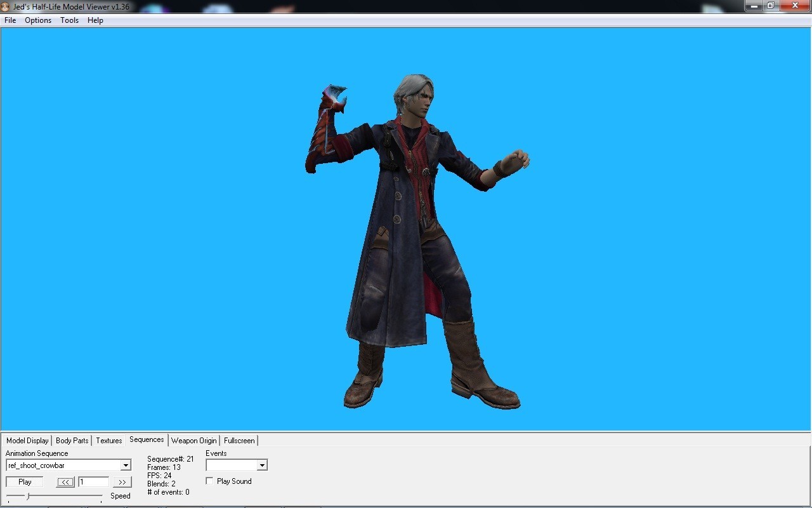Close the Model Viewer window
812x508 pixels.
(x=795, y=5)
